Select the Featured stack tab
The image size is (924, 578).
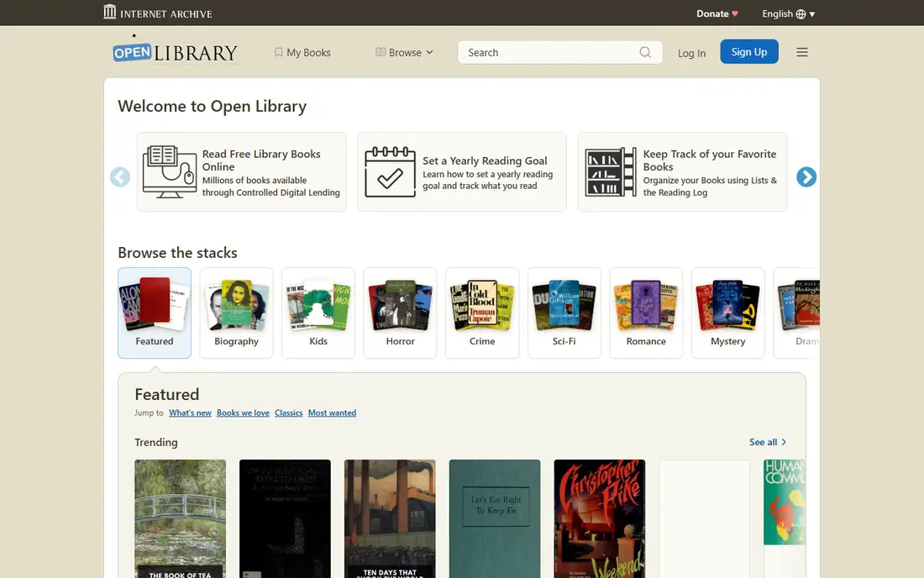pyautogui.click(x=155, y=313)
